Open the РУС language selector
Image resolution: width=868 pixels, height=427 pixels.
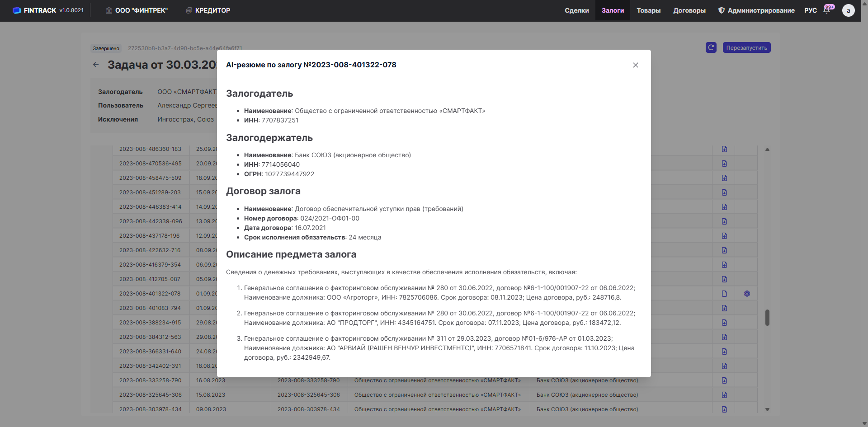(810, 10)
